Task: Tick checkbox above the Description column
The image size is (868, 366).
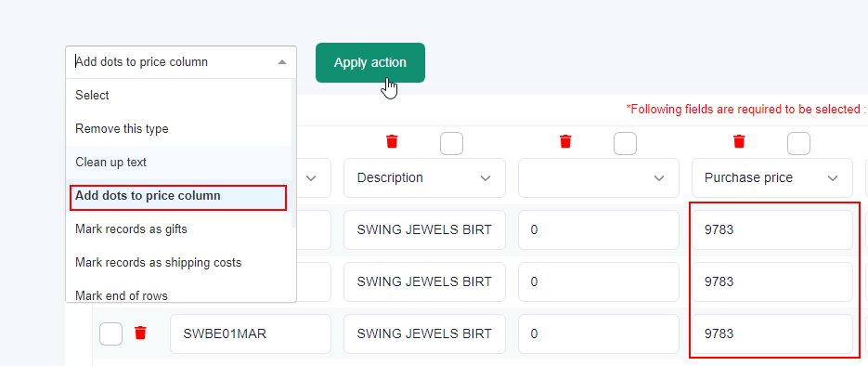Action: pos(452,143)
